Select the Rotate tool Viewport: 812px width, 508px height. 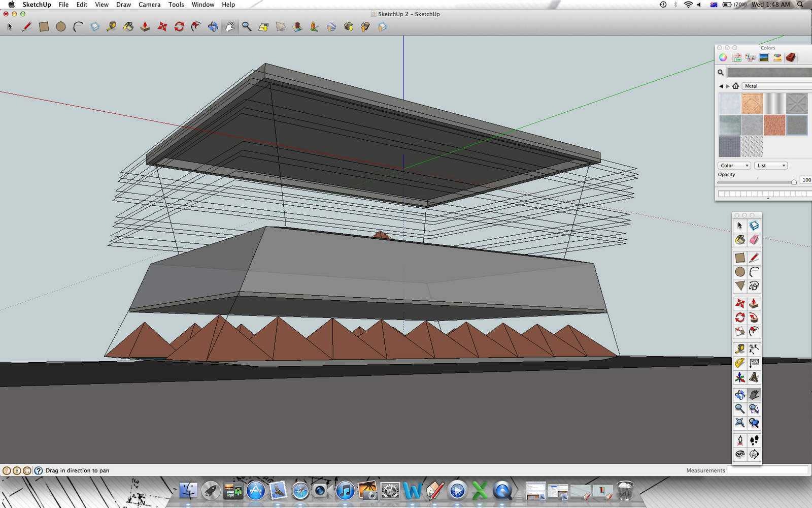pos(180,26)
